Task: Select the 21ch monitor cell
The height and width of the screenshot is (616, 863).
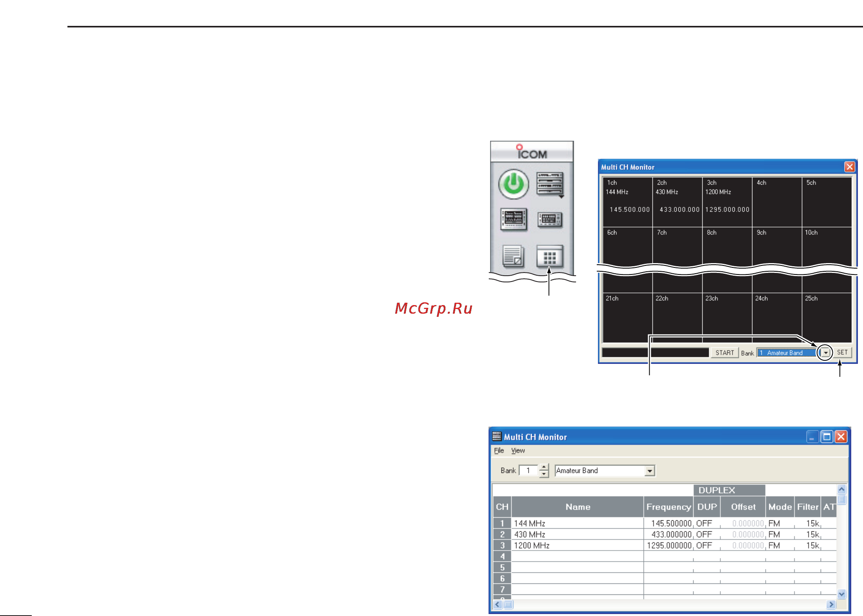Action: pos(627,318)
